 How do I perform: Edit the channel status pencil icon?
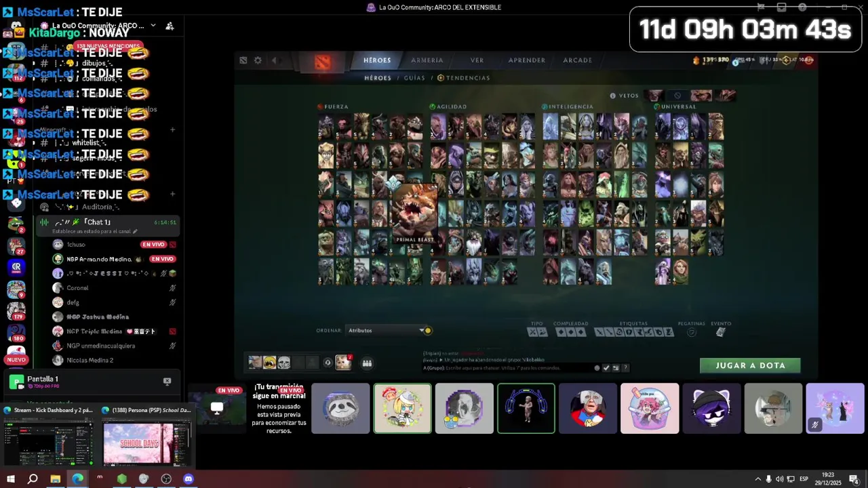click(135, 232)
